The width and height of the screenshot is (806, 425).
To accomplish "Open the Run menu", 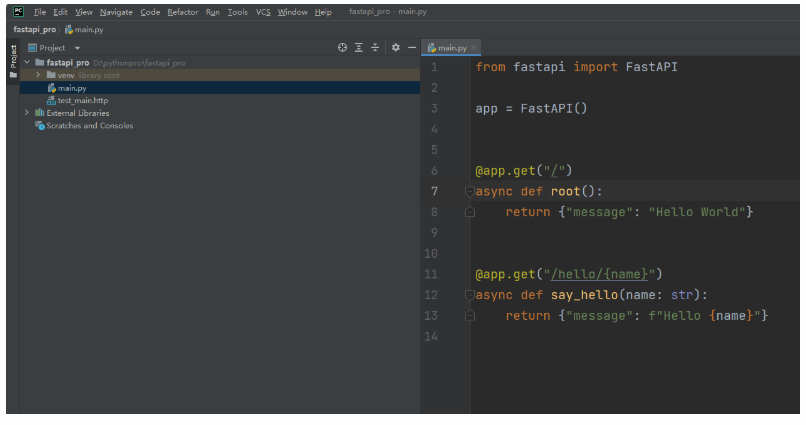I will [x=212, y=12].
